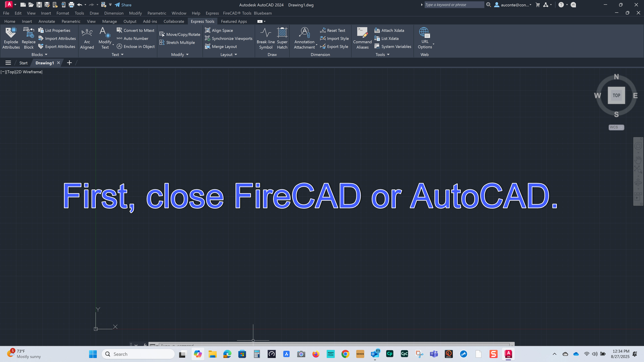Insert a Break-line Symbol

265,38
